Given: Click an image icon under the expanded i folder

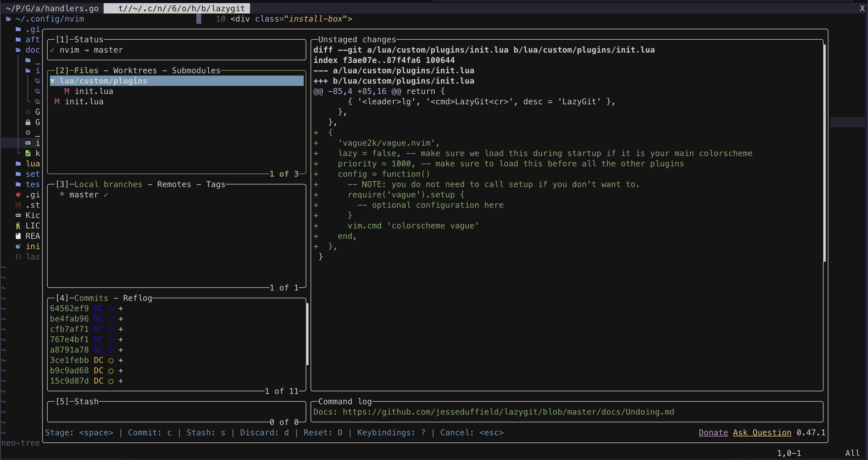Looking at the screenshot, I should click(x=37, y=81).
